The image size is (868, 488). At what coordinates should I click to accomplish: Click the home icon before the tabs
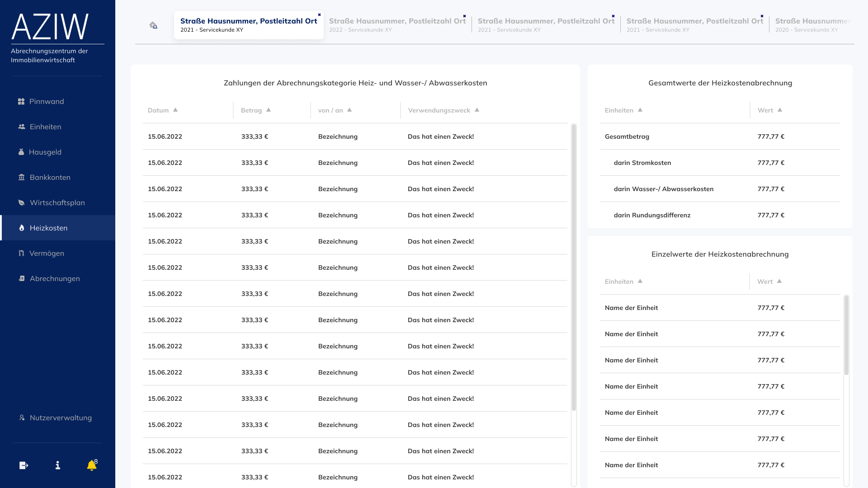coord(153,25)
